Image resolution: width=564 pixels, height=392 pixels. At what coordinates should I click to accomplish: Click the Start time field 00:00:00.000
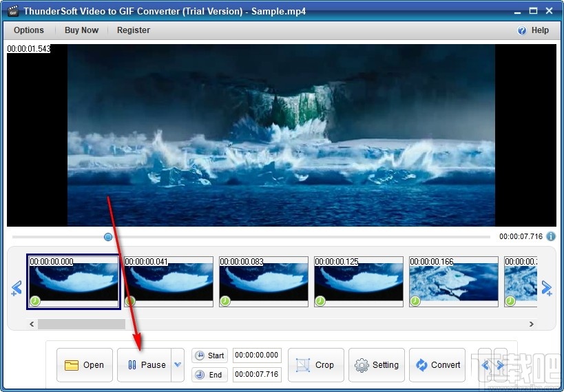tap(257, 355)
